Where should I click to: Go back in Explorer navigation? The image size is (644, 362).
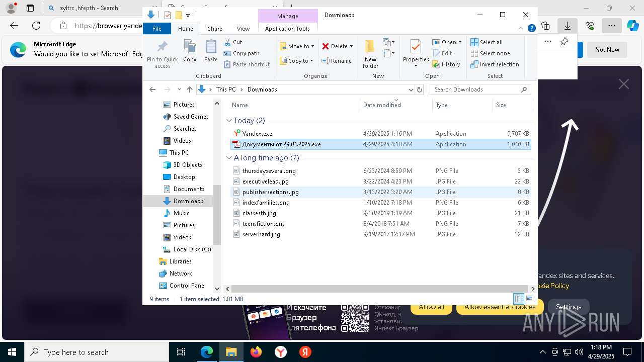pyautogui.click(x=152, y=89)
